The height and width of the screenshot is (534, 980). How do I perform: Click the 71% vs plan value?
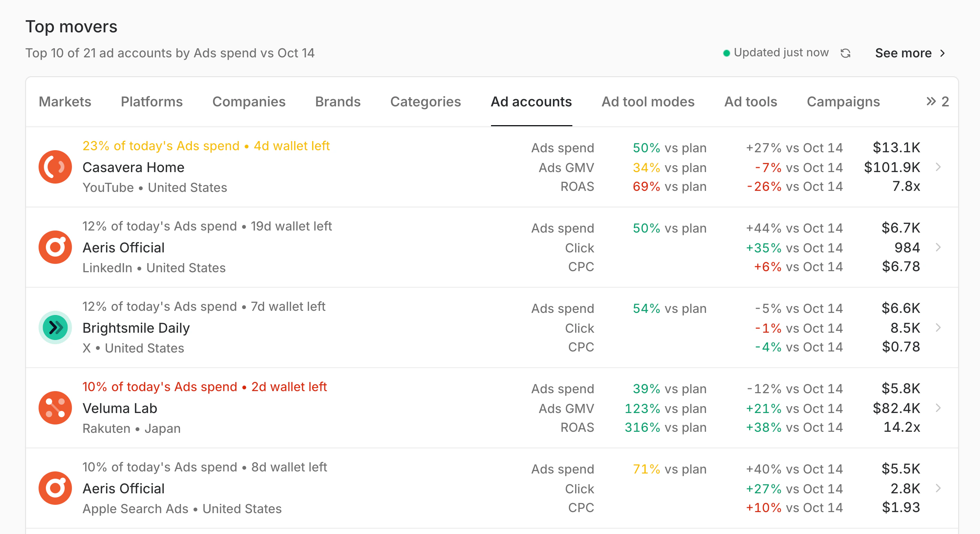pos(670,469)
